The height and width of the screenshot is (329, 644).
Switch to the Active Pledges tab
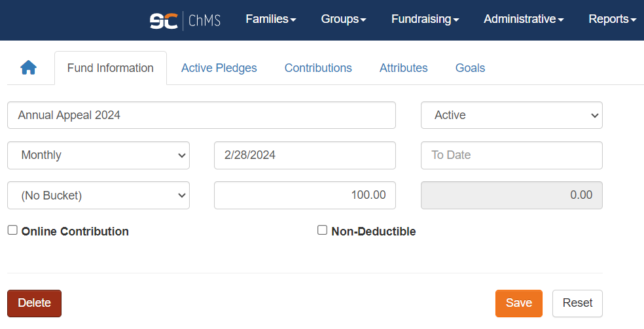[x=219, y=68]
